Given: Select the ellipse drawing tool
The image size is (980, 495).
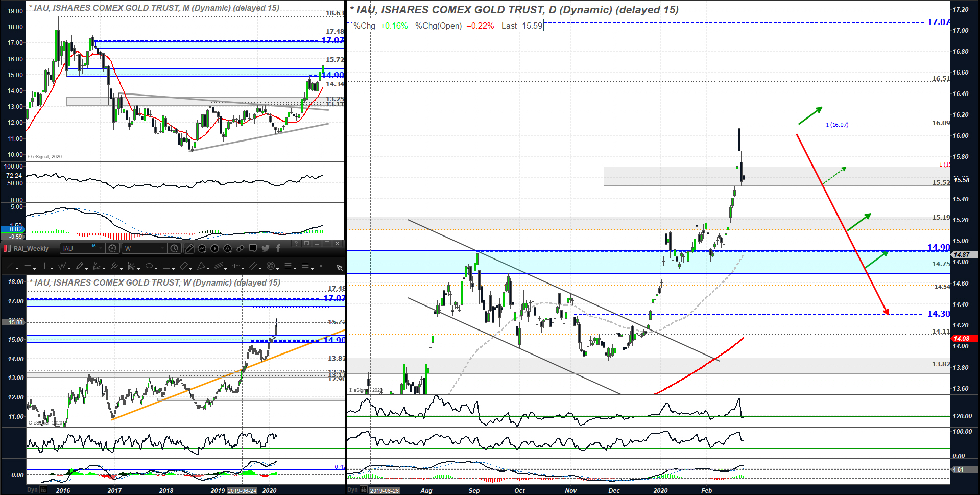Looking at the screenshot, I should [x=149, y=266].
